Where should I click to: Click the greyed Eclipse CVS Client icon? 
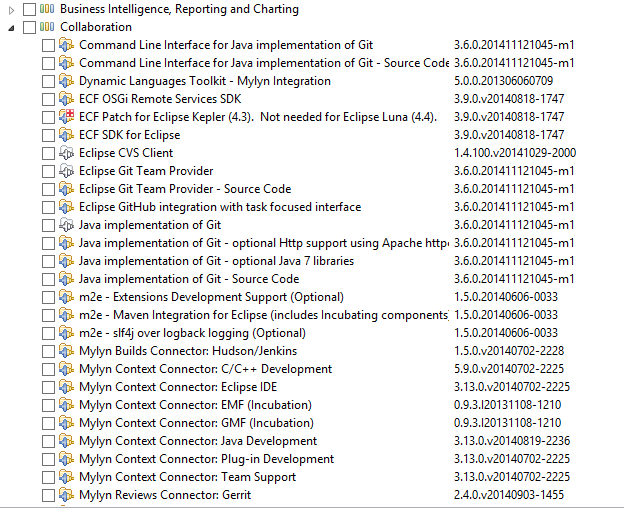coord(66,152)
